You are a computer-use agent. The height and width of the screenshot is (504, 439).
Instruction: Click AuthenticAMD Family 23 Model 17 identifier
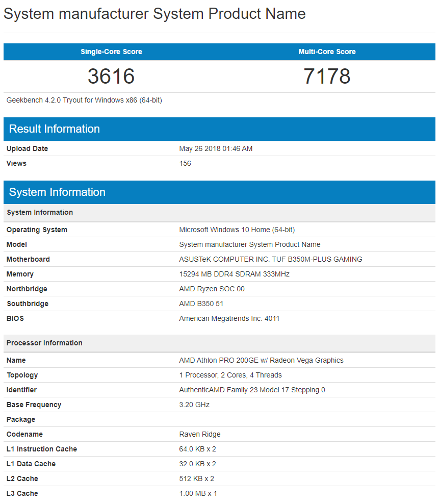252,390
